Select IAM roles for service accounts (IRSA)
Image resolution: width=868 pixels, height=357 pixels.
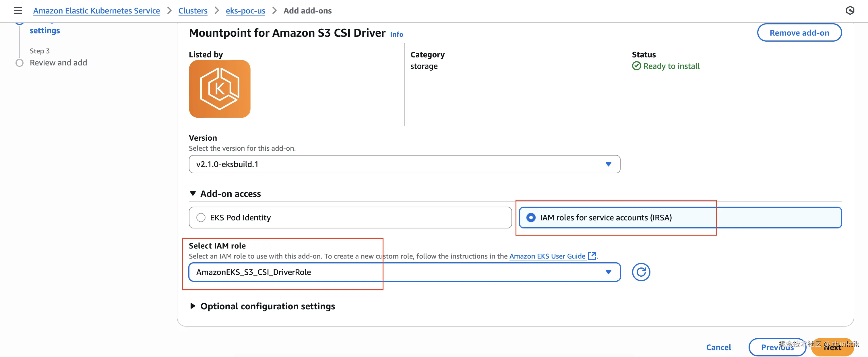coord(531,218)
